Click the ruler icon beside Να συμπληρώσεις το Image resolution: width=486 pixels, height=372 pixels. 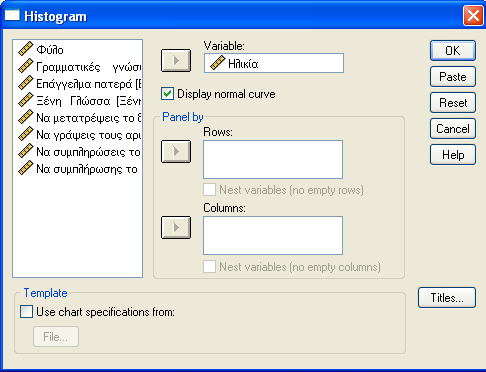[26, 151]
